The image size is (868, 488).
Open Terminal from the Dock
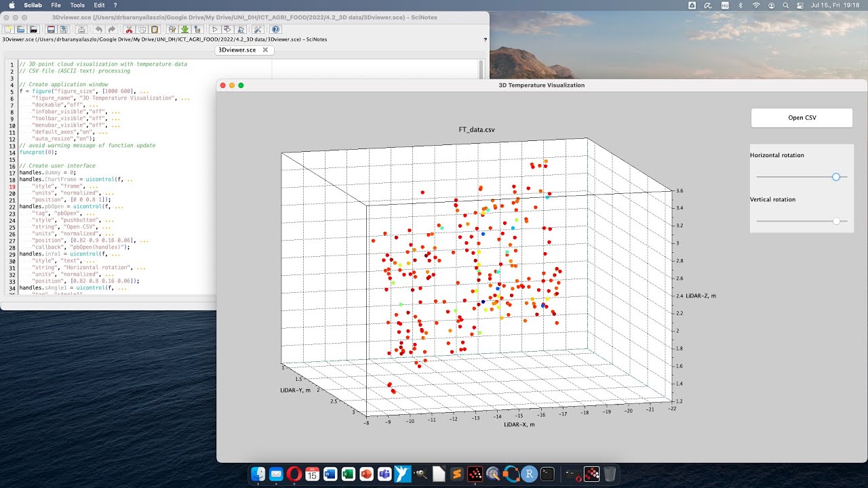coord(547,474)
